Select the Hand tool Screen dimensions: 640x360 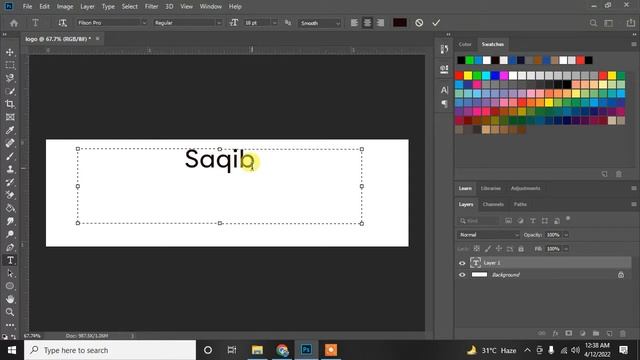pyautogui.click(x=10, y=299)
